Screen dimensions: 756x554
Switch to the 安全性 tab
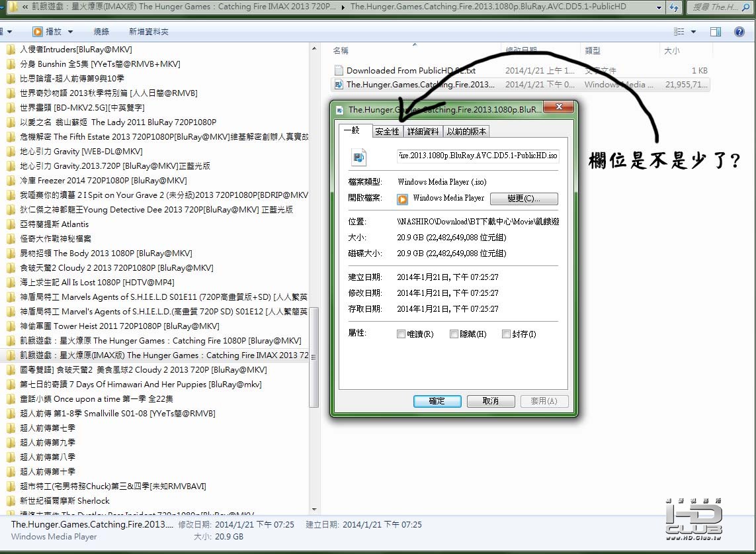(x=387, y=132)
